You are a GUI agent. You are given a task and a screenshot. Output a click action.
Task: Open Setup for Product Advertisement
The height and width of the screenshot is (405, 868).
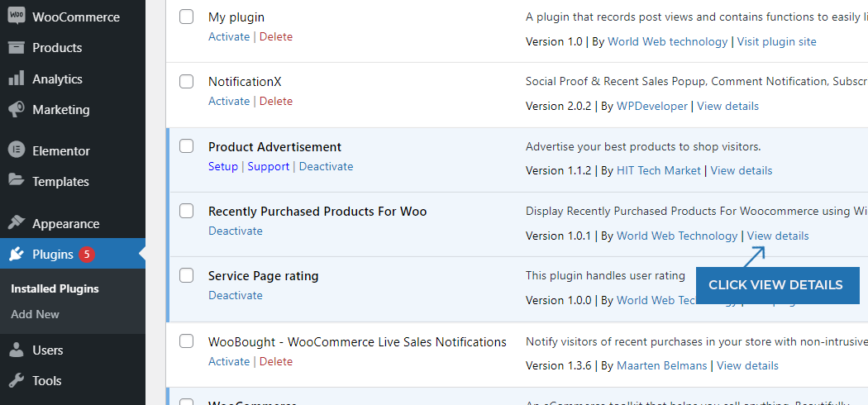click(223, 166)
